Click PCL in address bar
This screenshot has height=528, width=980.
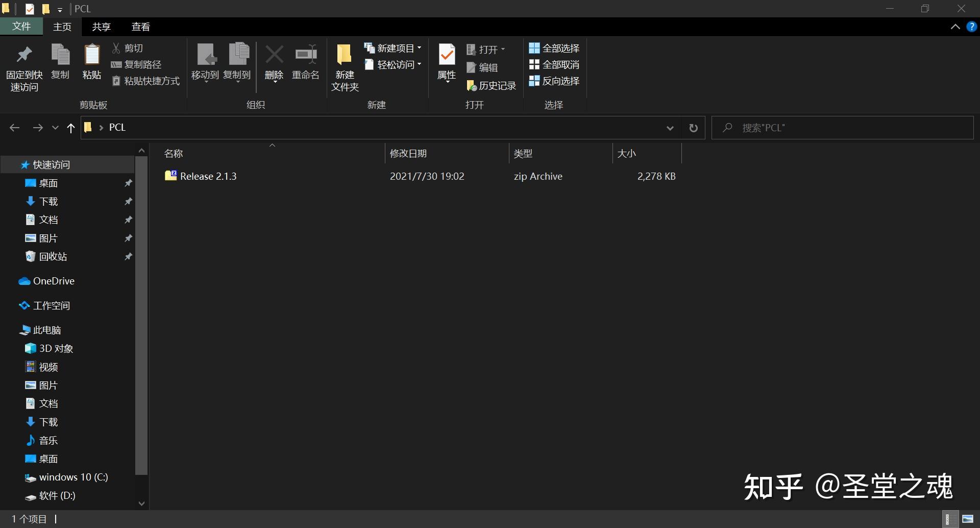(x=117, y=127)
